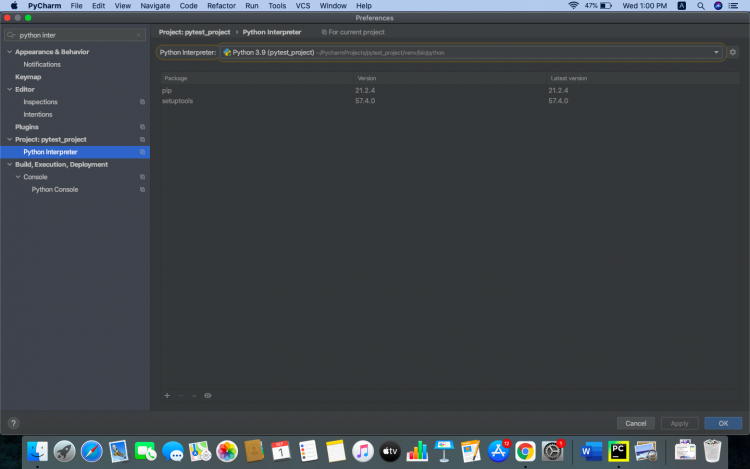Screen dimensions: 750x469
Task: Launch Google Chrome from the dock
Action: coord(525,451)
